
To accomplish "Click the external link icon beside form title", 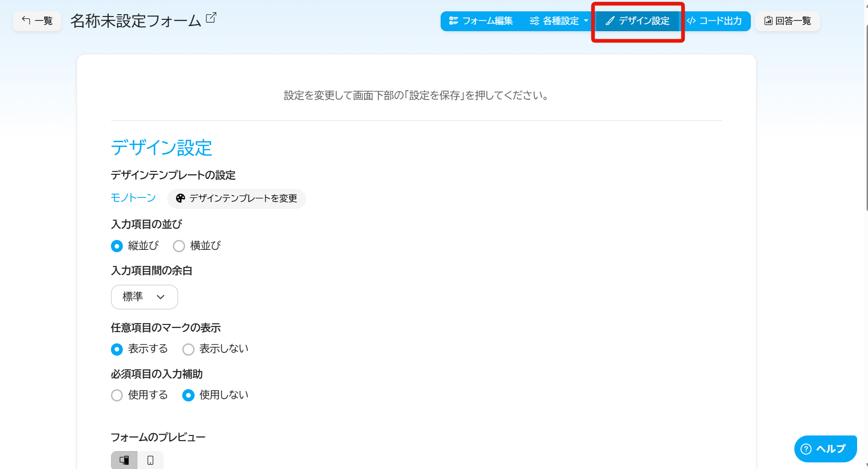I will point(211,18).
